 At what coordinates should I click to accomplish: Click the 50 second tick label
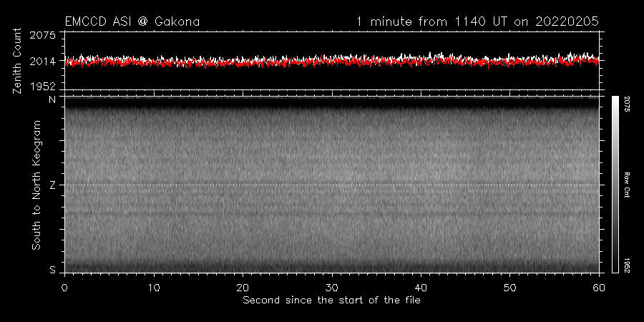510,287
